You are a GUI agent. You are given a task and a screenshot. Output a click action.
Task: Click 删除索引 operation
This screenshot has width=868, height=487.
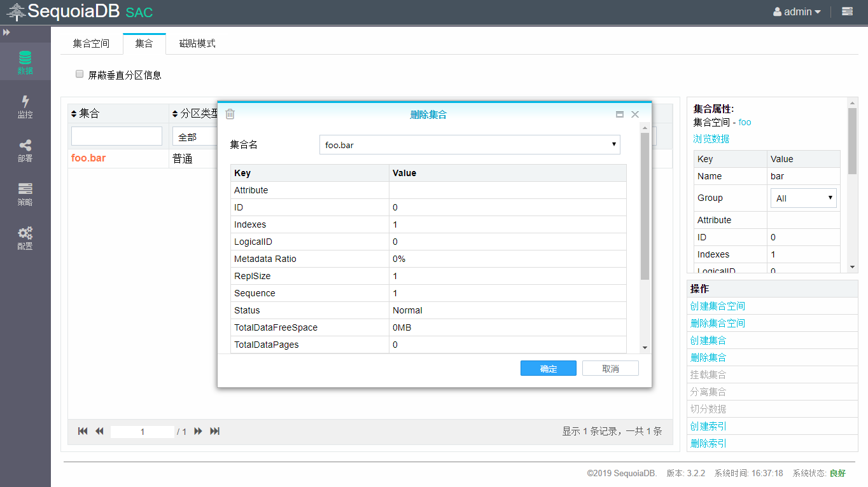point(708,443)
